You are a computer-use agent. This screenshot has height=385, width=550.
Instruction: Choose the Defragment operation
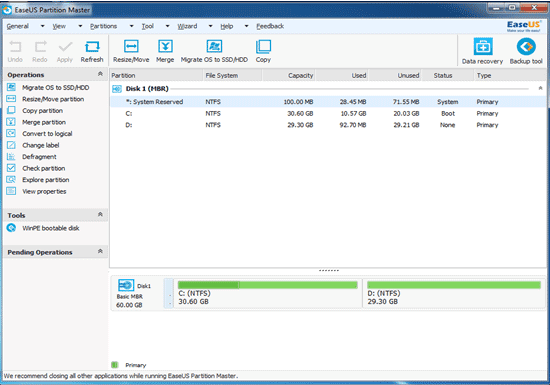[x=39, y=157]
